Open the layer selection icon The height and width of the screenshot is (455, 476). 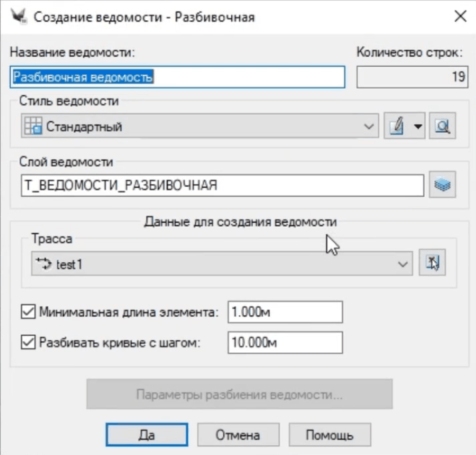(x=442, y=185)
